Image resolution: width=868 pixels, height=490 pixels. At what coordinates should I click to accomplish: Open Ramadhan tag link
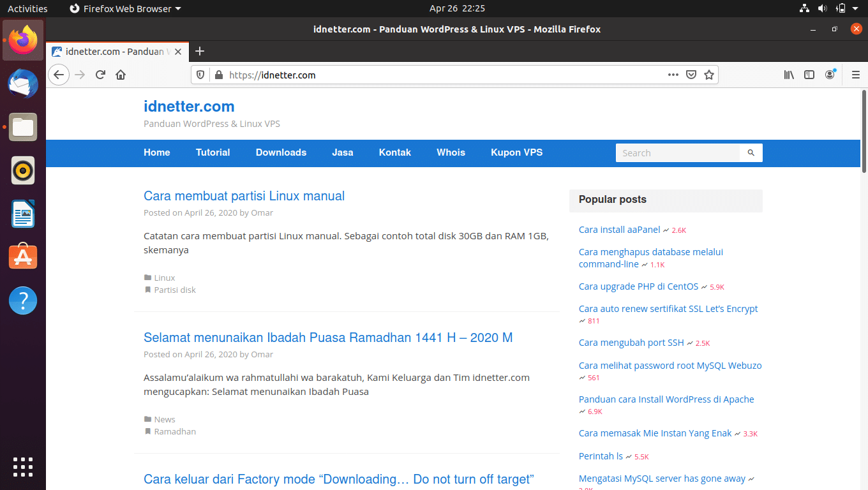coord(175,431)
